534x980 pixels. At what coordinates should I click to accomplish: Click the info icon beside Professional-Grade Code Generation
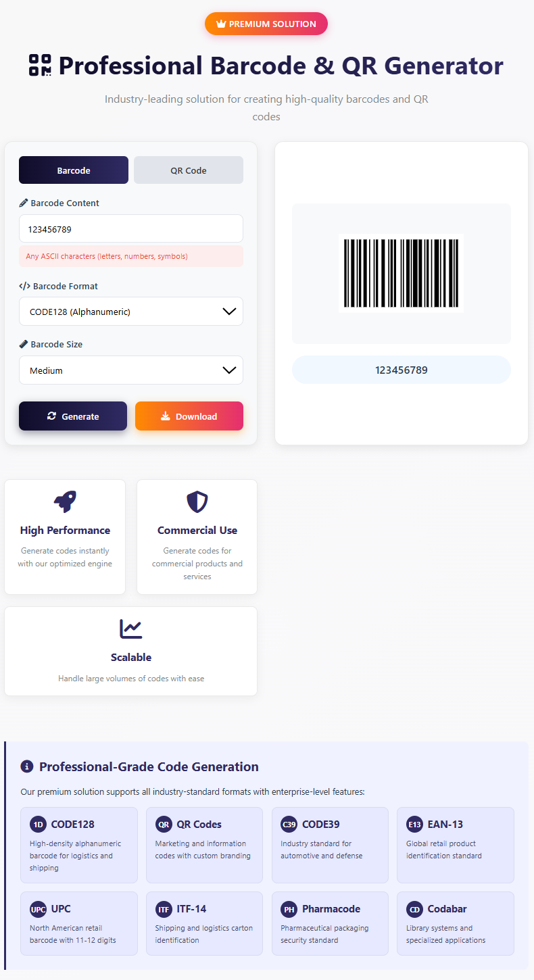coord(27,766)
